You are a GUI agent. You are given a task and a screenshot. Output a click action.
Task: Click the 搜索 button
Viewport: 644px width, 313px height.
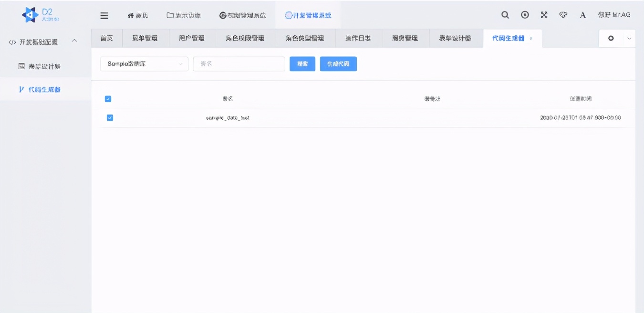coord(302,63)
